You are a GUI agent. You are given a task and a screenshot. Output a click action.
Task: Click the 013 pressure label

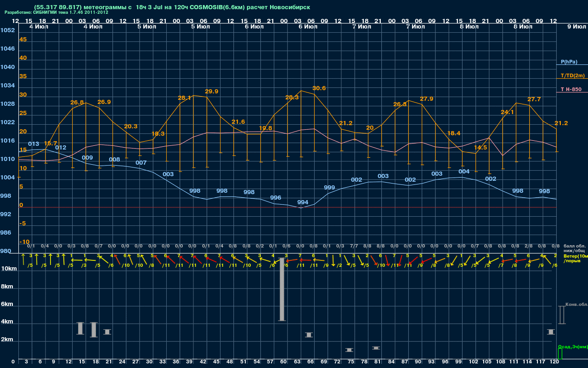34,144
